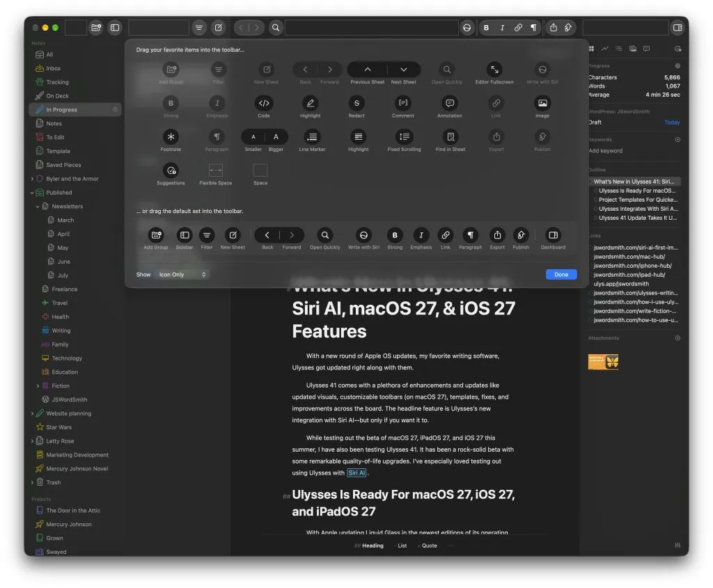
Task: Click the List markup button at bottom
Action: [x=400, y=546]
